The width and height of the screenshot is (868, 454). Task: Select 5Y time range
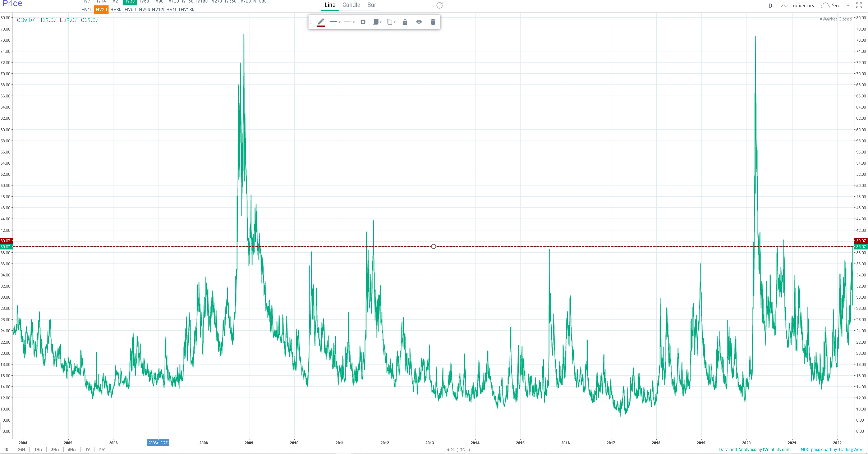click(102, 450)
